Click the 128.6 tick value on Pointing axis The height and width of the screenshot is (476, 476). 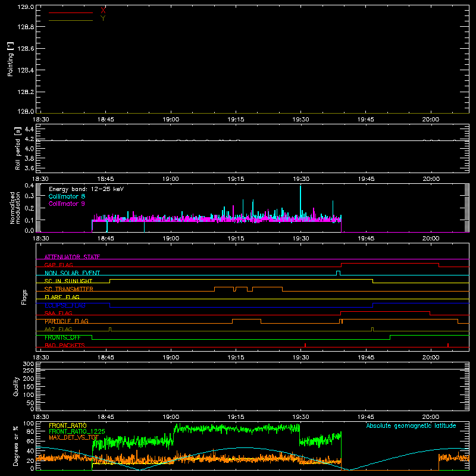(x=26, y=49)
